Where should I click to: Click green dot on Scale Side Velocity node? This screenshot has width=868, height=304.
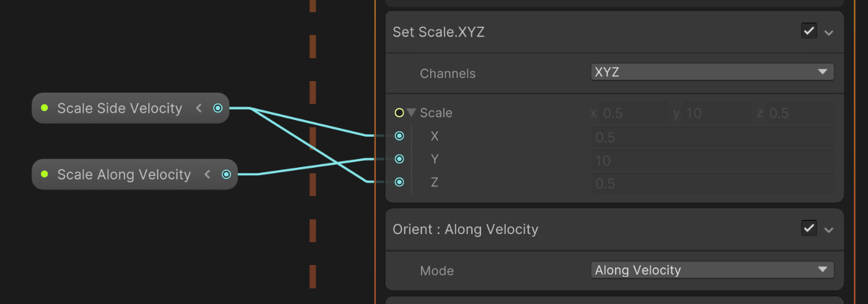[45, 108]
